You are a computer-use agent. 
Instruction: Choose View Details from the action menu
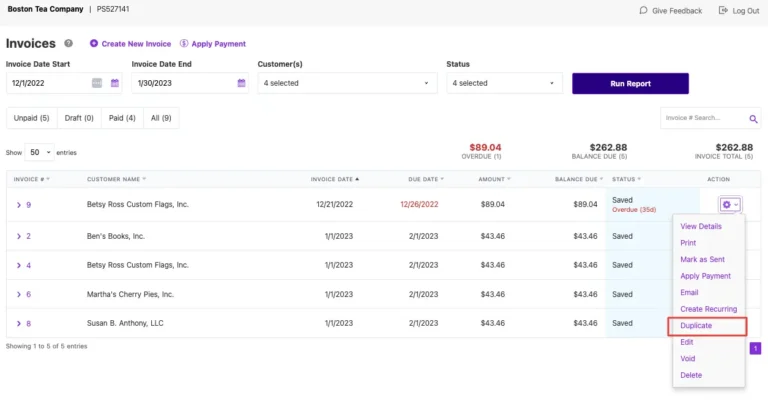pyautogui.click(x=700, y=226)
